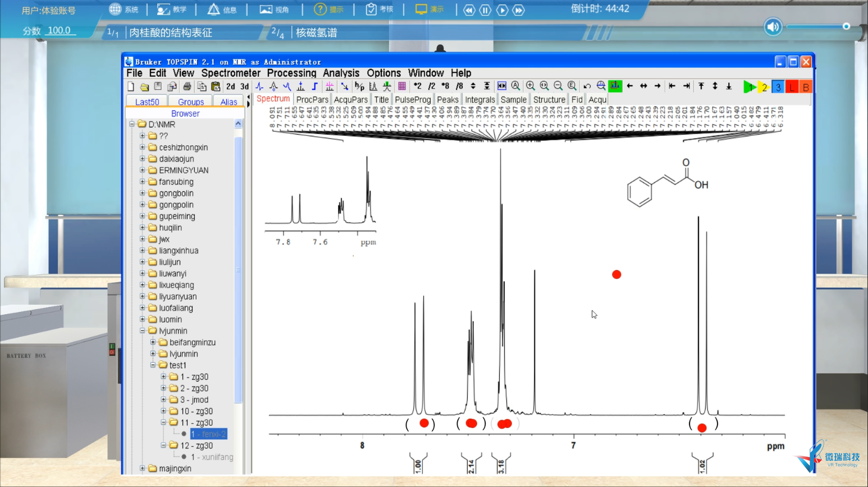Image resolution: width=868 pixels, height=487 pixels.
Task: Switch to the PulseProg tab
Action: pos(413,99)
